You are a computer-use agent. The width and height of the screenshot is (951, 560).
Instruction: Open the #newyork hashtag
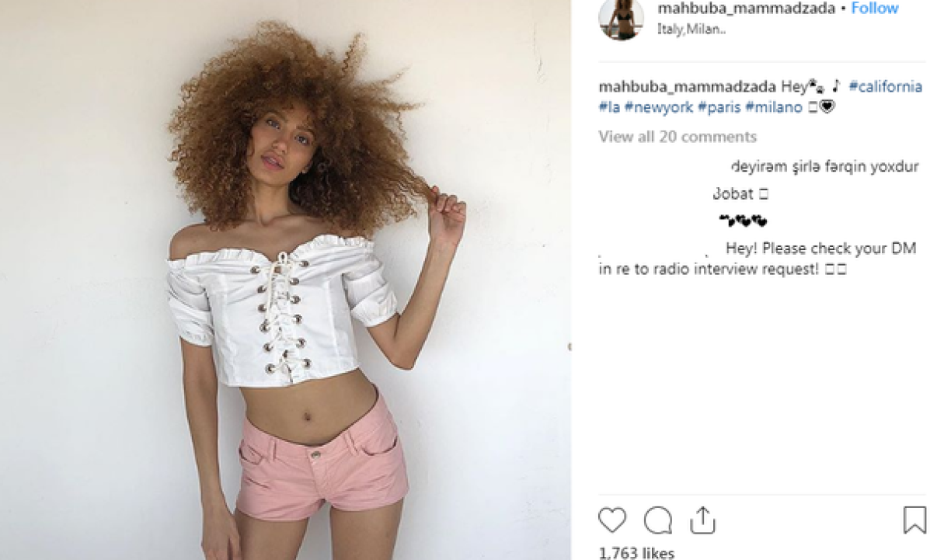(658, 107)
